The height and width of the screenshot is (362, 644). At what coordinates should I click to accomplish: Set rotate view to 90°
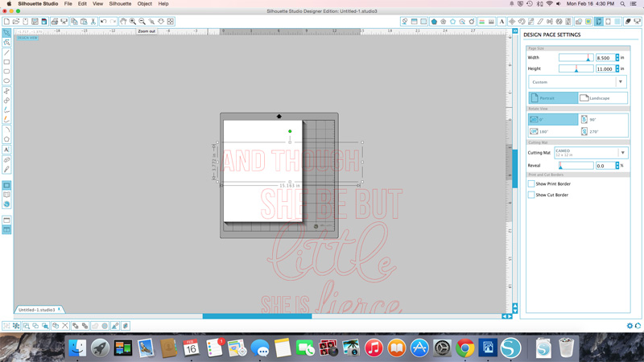pyautogui.click(x=603, y=119)
